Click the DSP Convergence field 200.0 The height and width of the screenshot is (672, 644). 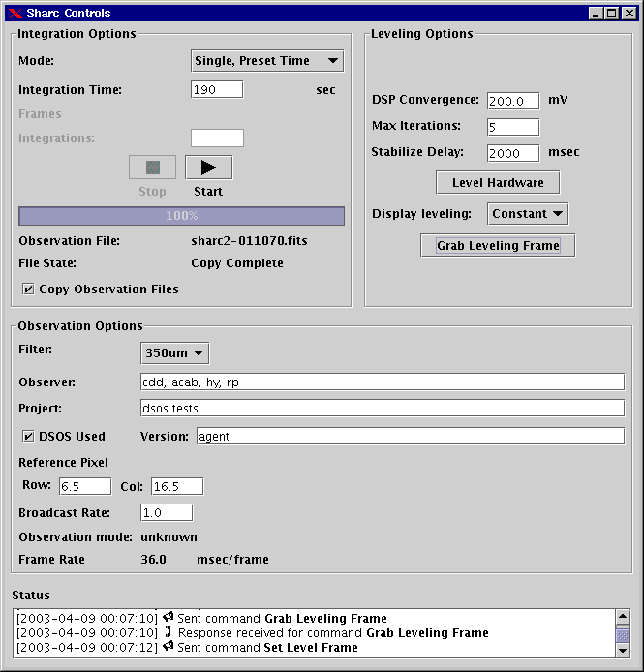[513, 101]
